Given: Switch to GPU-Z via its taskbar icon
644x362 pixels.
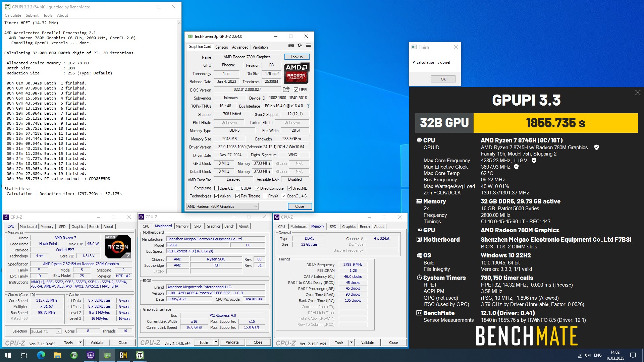Looking at the screenshot, I should (x=107, y=355).
